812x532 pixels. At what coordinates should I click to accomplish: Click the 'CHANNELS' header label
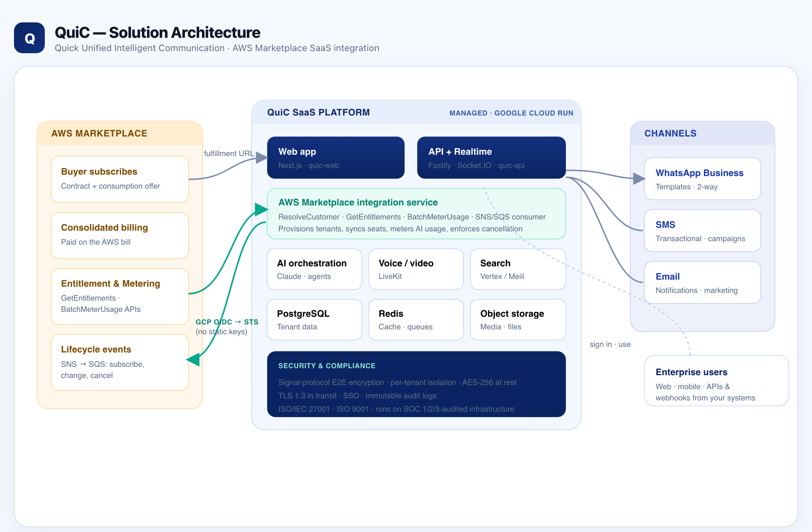coord(671,133)
